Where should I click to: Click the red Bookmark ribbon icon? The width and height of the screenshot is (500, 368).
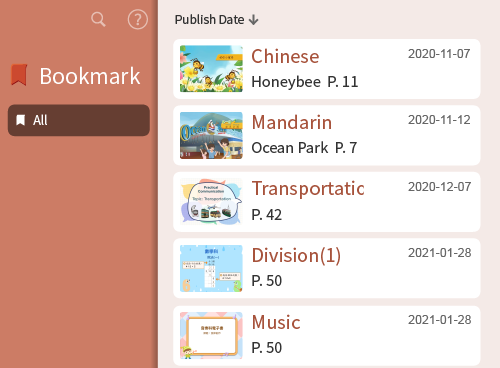[x=19, y=75]
